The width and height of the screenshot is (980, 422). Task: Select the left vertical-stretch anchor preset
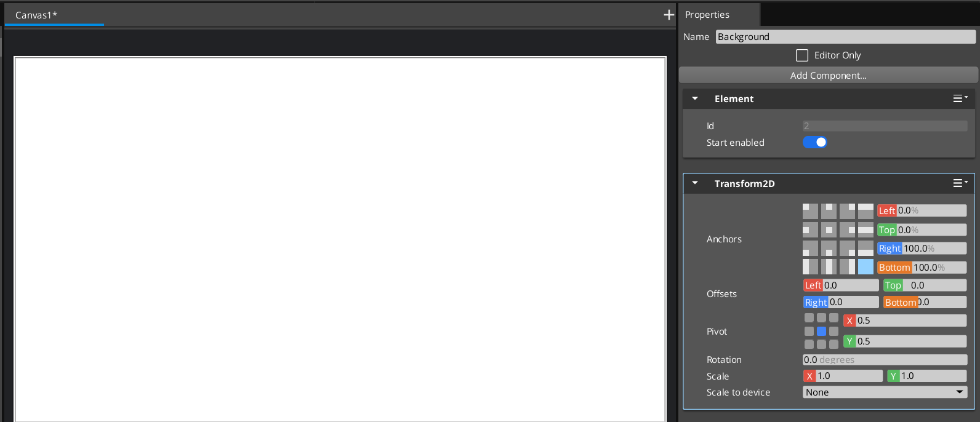(810, 267)
